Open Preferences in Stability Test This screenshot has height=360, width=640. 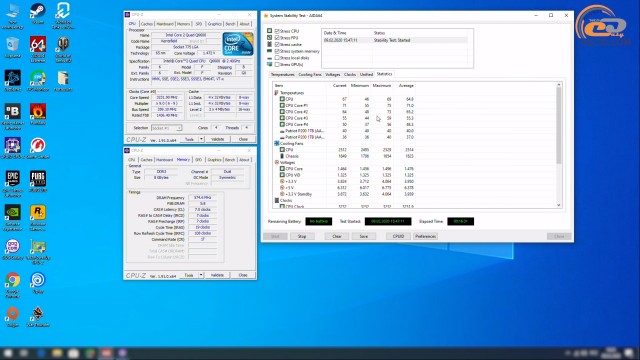(x=425, y=236)
